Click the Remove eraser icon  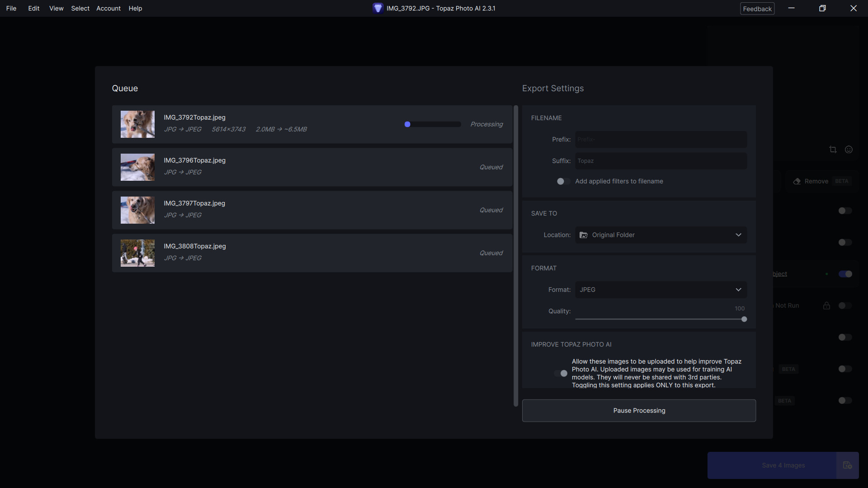tap(797, 181)
